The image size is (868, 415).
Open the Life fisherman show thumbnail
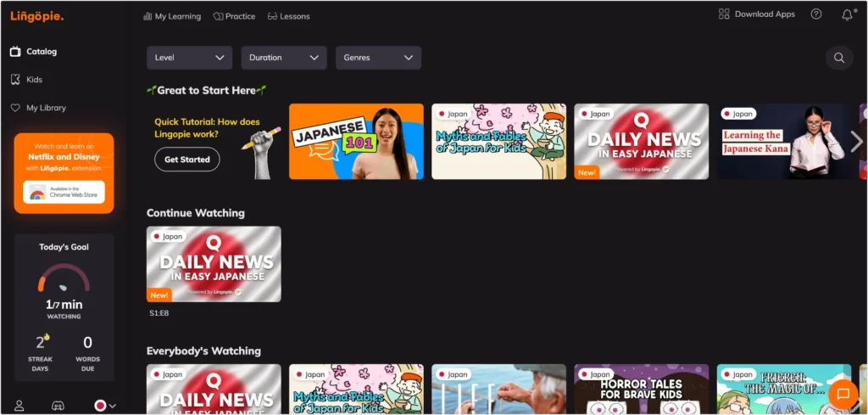(498, 389)
